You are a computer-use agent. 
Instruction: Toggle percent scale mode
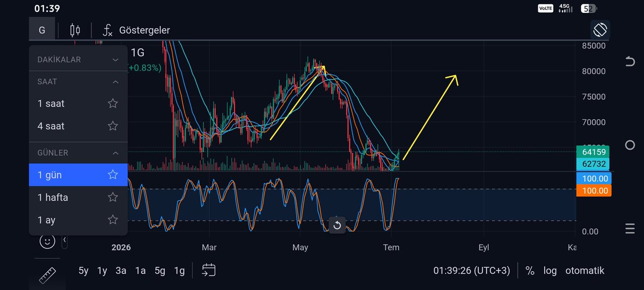(x=530, y=271)
